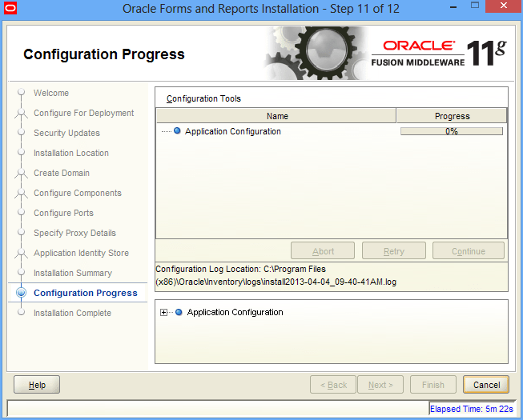Screen dimensions: 523x420
Task: Click Configure Ports step circle marker
Action: pos(22,212)
